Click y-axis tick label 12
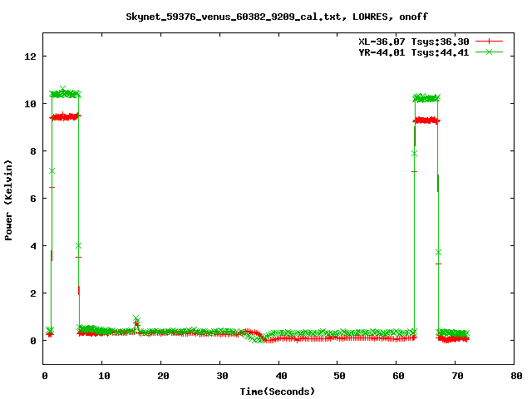532x399 pixels. pos(30,57)
